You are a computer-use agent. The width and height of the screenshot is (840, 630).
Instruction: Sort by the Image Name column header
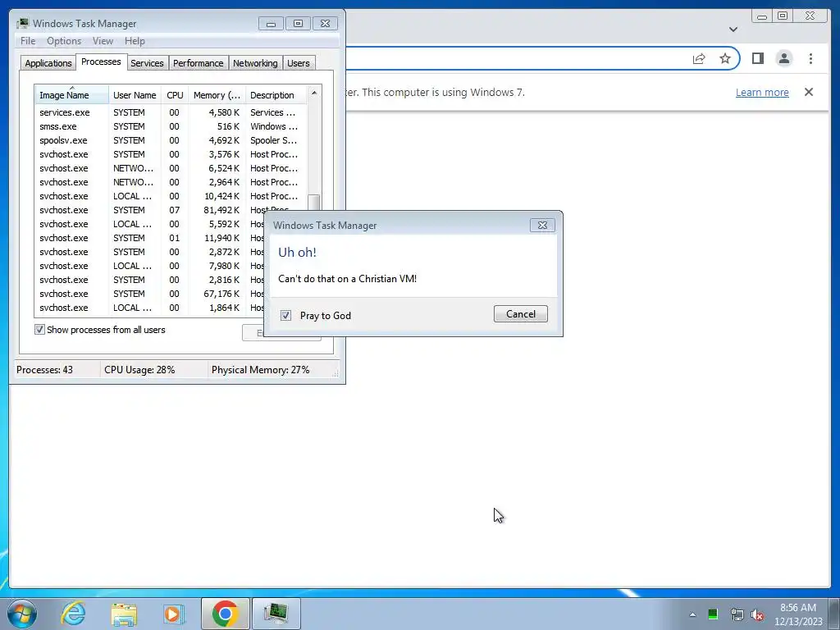(71, 95)
